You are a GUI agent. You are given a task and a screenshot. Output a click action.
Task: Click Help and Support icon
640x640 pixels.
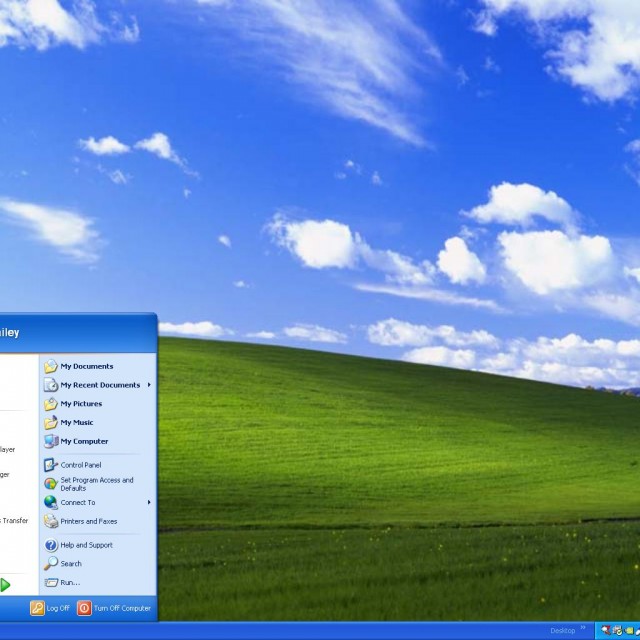51,545
